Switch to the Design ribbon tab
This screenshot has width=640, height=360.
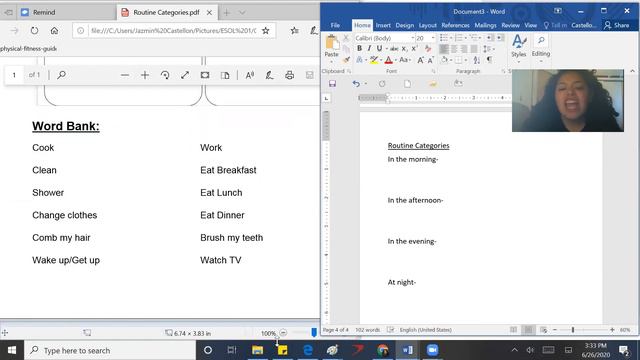click(x=404, y=25)
